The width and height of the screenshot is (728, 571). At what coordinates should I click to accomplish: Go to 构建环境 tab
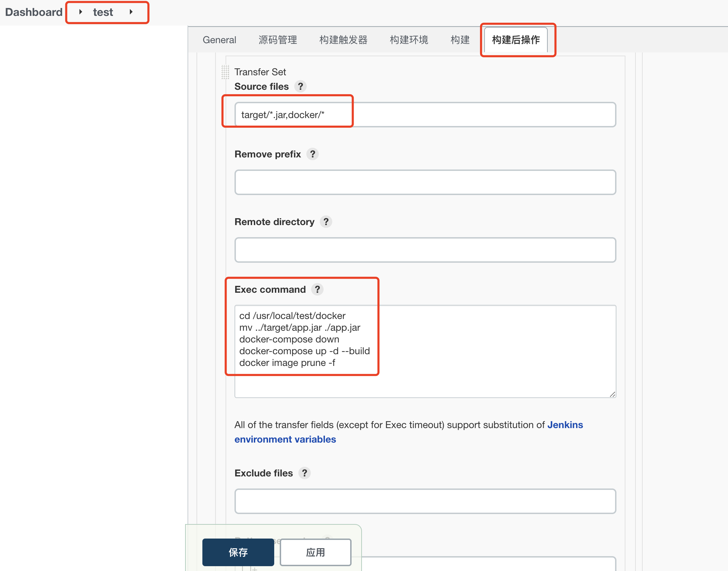pos(409,40)
